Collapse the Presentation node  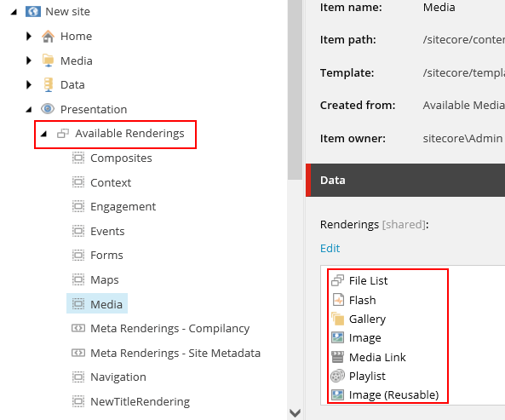(29, 110)
